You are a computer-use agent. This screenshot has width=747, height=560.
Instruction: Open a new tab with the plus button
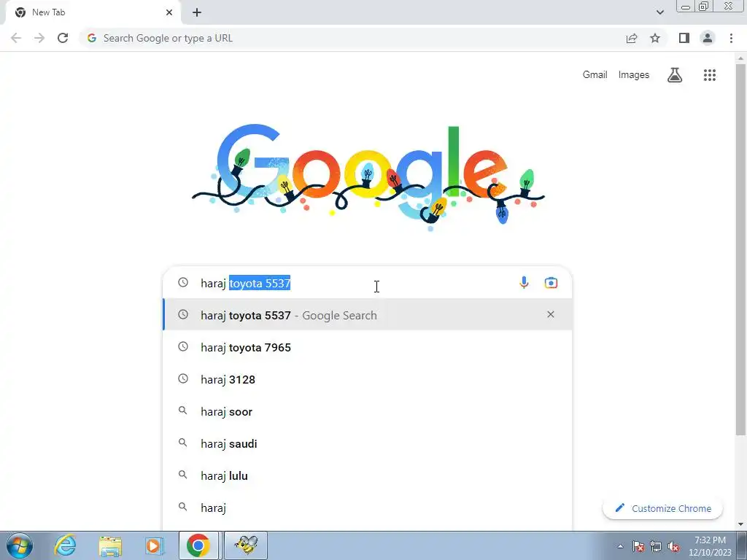click(x=197, y=12)
